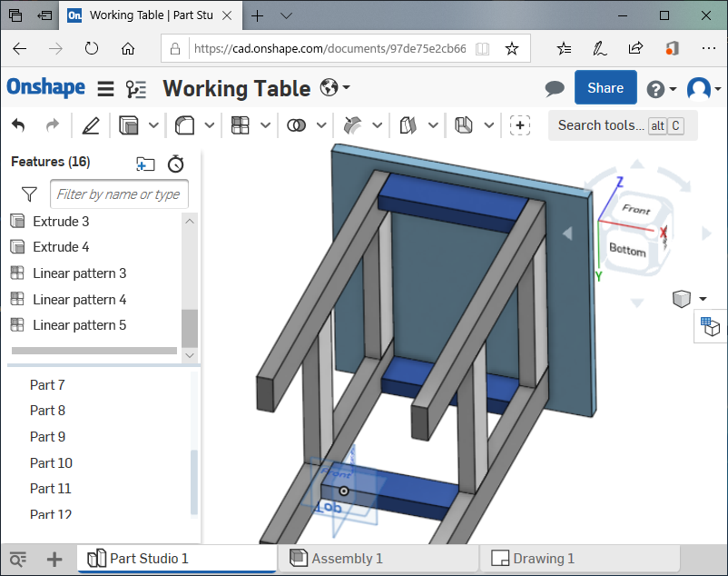The image size is (728, 576).
Task: Click the Extrude 3 feature icon
Action: 17,221
